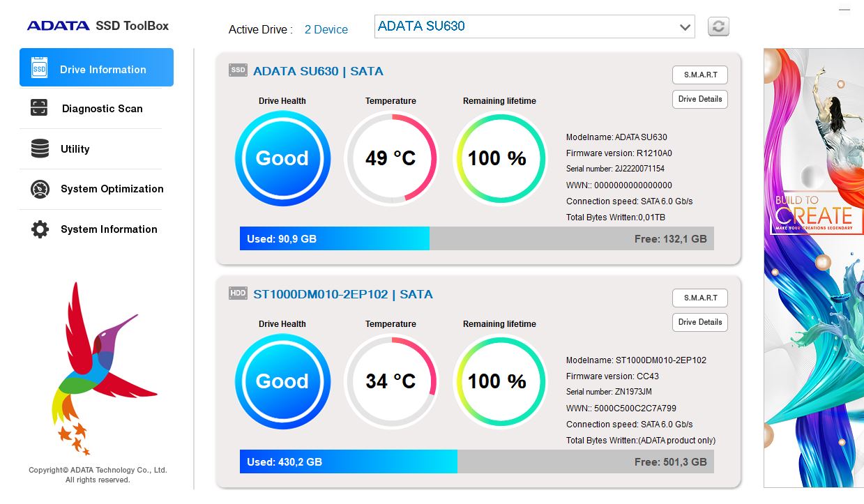Viewport: 864px width, 504px height.
Task: Click ADATA SU630 Good health indicator
Action: click(x=282, y=158)
